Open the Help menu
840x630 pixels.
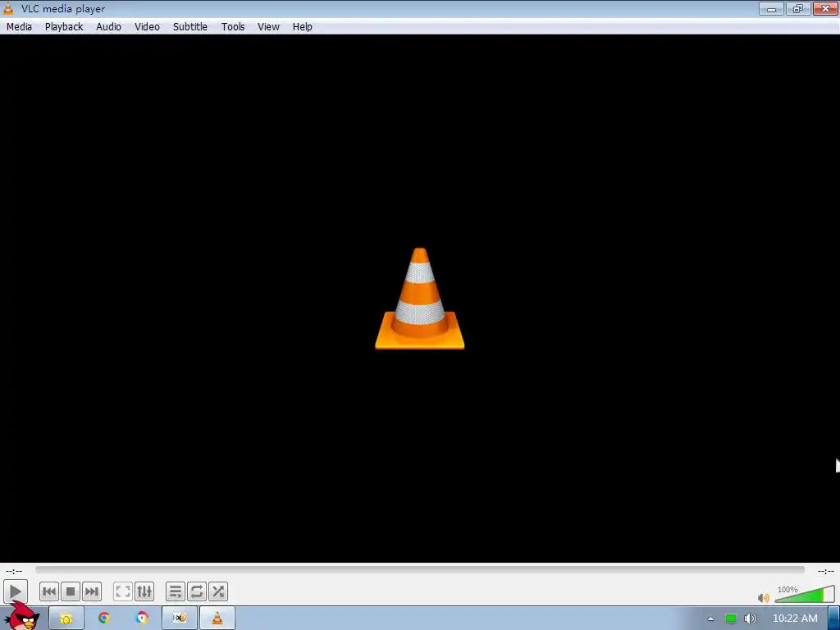pos(302,27)
